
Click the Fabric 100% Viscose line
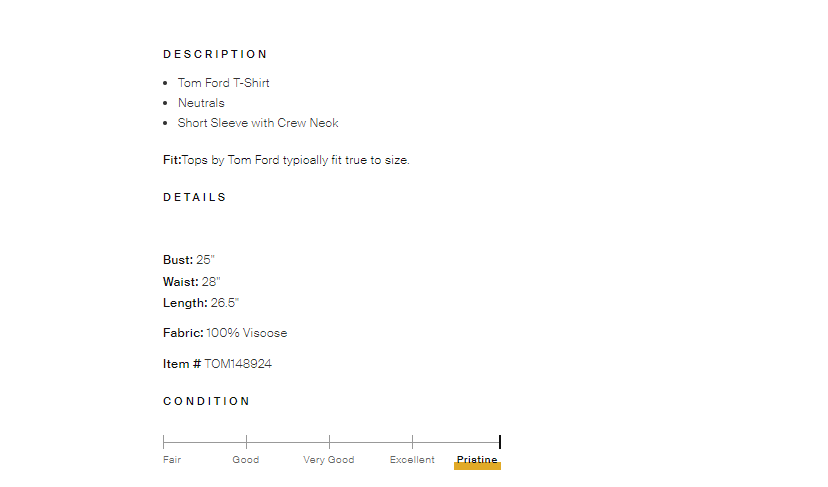pyautogui.click(x=225, y=333)
